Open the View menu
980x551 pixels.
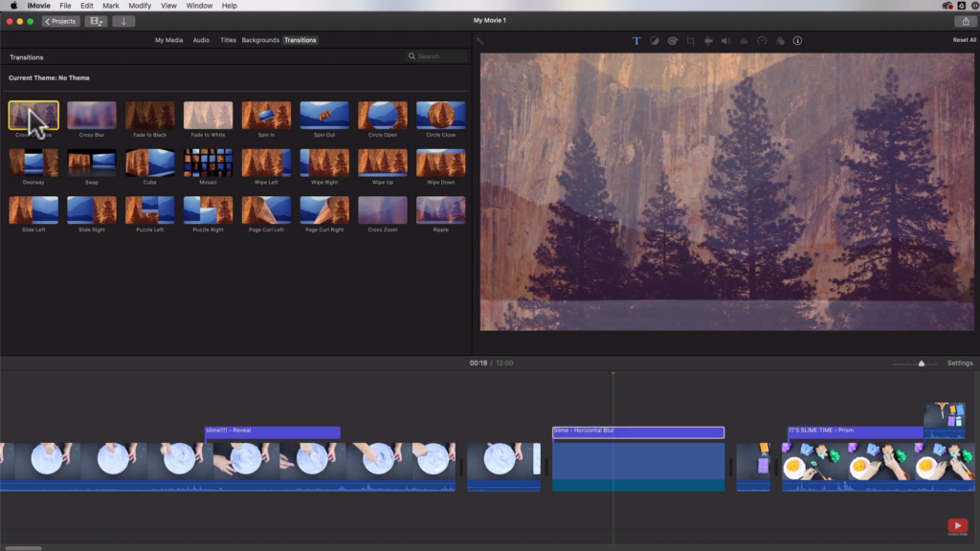coord(168,6)
